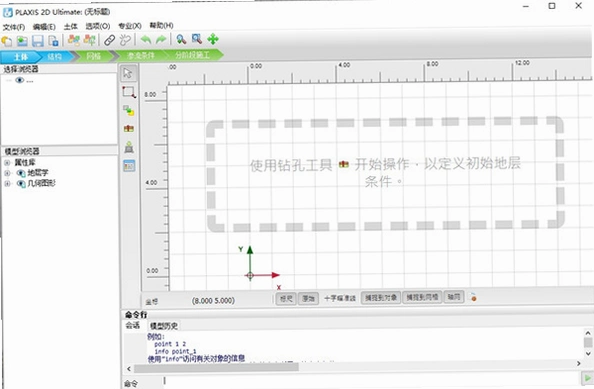Select the arrow selection tool
This screenshot has height=389, width=594.
coord(128,73)
